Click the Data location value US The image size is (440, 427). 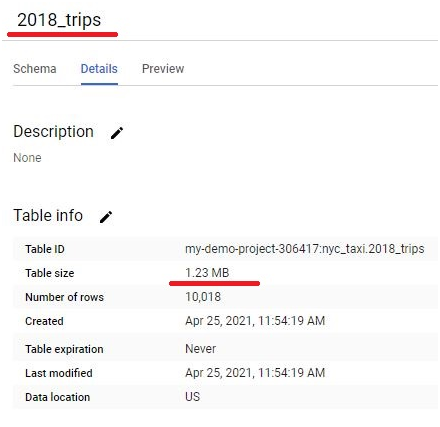[x=193, y=397]
